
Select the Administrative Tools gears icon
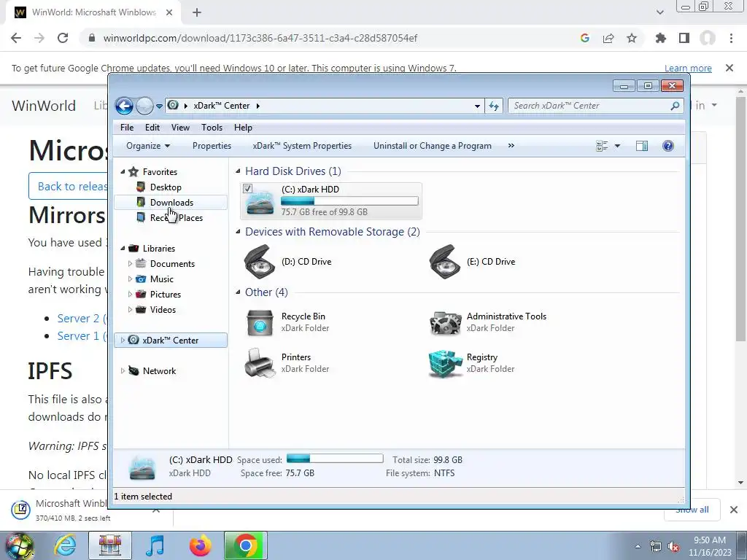445,322
